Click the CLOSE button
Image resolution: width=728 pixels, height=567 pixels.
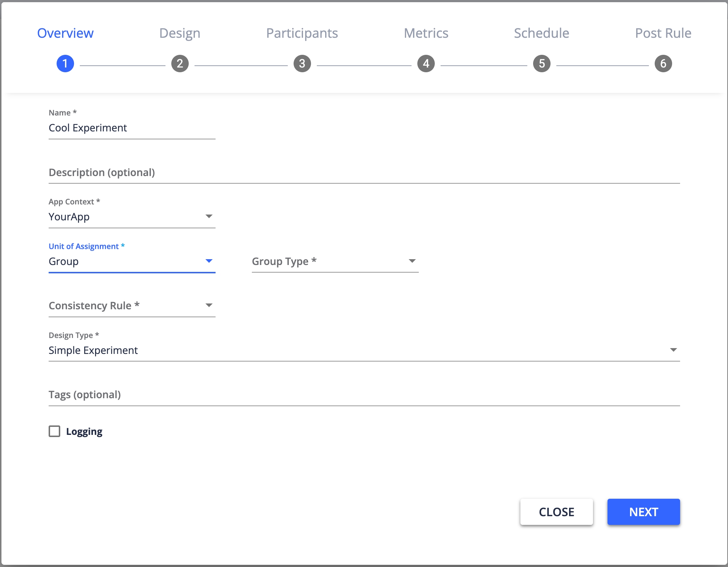pyautogui.click(x=556, y=512)
